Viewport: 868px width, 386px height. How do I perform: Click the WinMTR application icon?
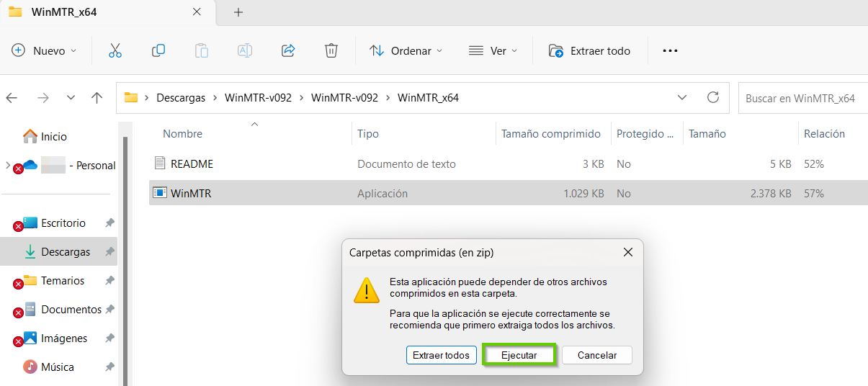(160, 193)
